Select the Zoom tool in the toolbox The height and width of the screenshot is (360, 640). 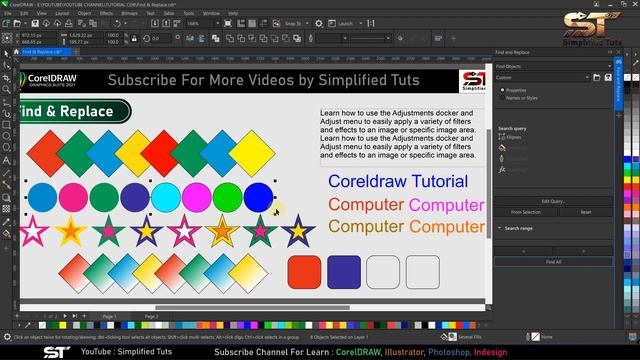point(6,89)
